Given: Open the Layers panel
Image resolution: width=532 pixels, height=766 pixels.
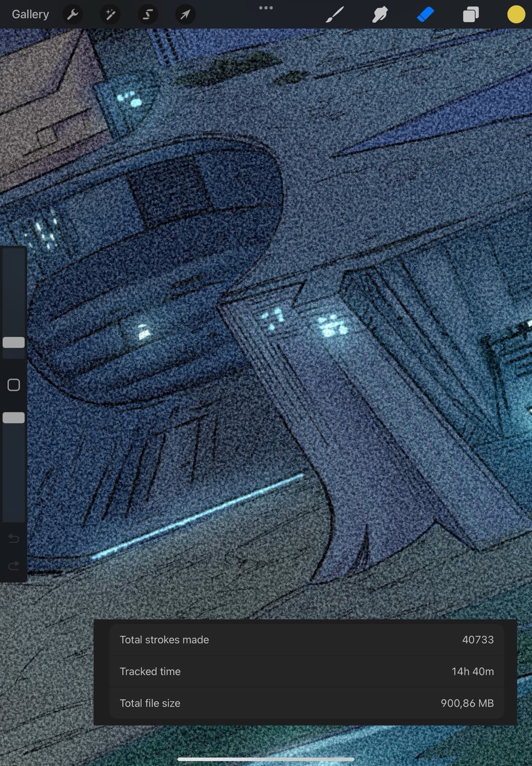Looking at the screenshot, I should click(x=471, y=15).
